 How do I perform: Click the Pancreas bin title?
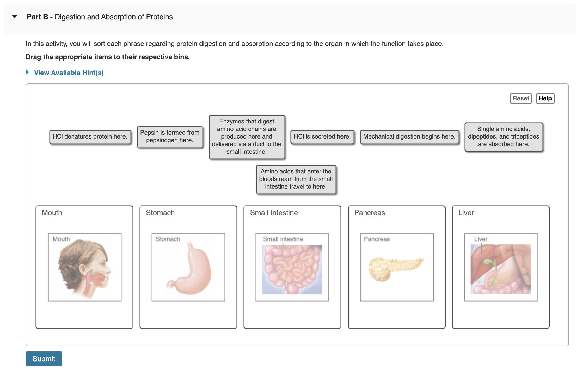(x=369, y=213)
